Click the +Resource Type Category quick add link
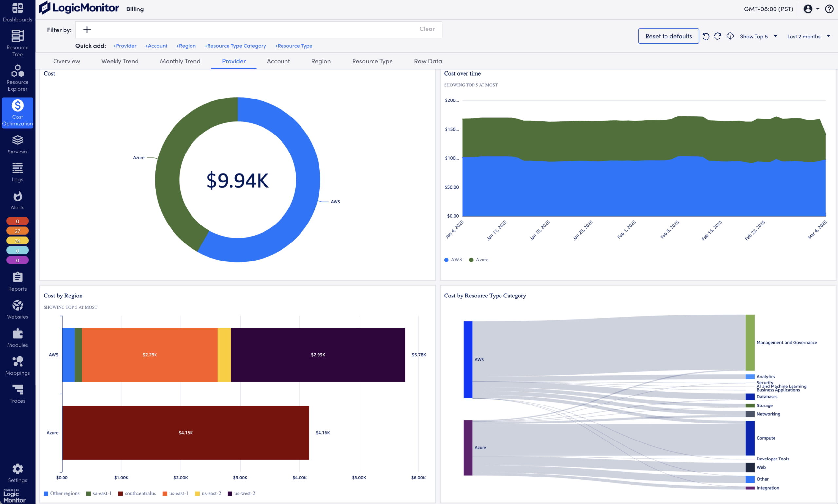838x504 pixels. pyautogui.click(x=235, y=46)
